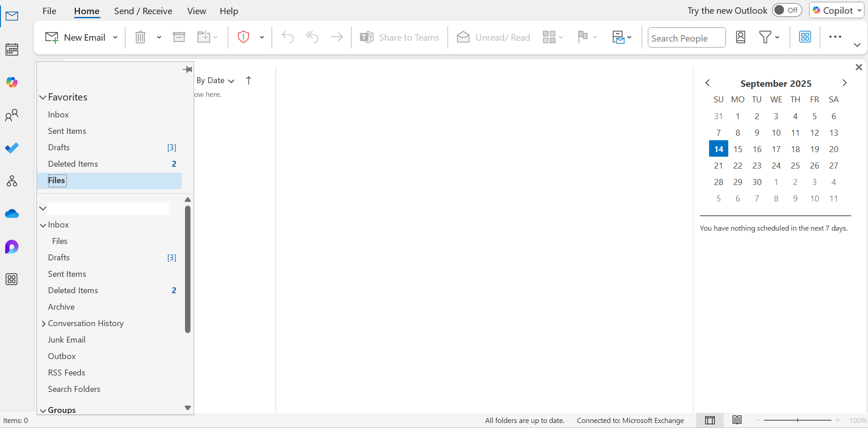
Task: Switch to the Send / Receive tab
Action: pyautogui.click(x=143, y=11)
